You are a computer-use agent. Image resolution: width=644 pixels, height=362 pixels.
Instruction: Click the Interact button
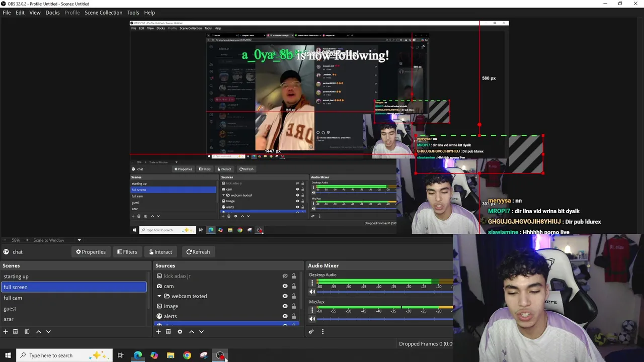160,252
